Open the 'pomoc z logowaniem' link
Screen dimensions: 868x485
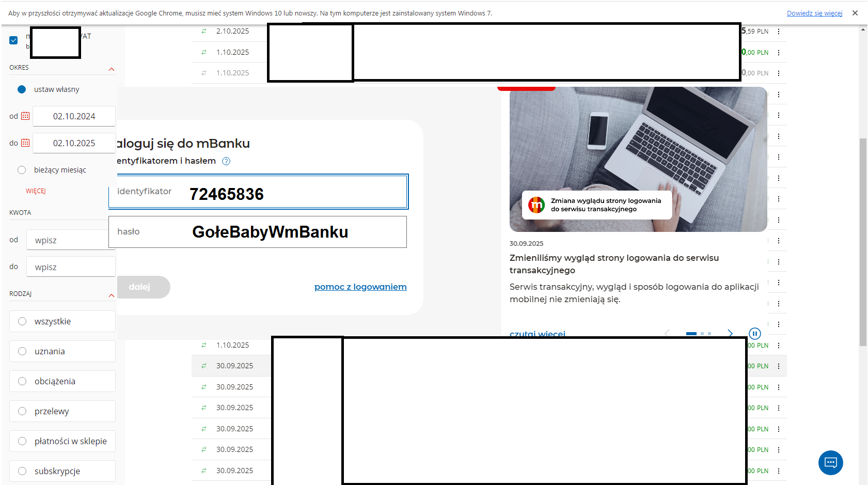click(360, 287)
